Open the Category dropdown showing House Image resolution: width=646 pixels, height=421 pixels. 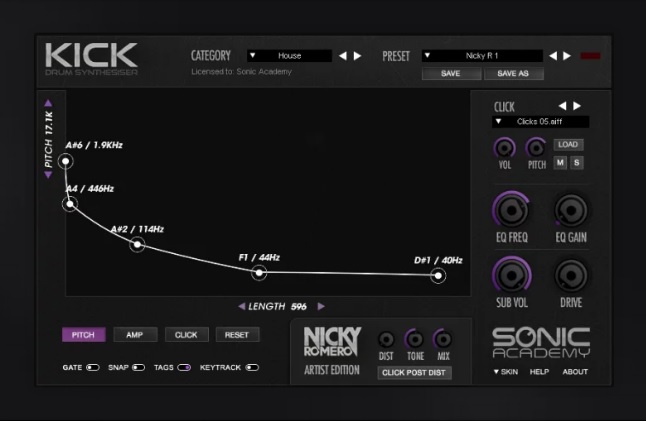pyautogui.click(x=289, y=56)
